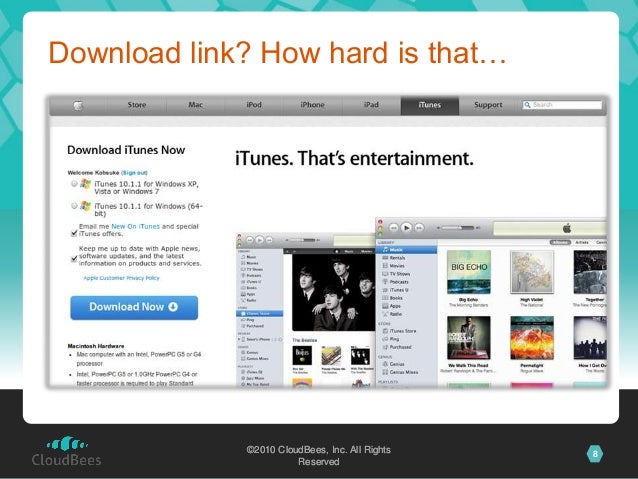Open the Big Echo album cover
Screen dimensions: 638x479
pyautogui.click(x=469, y=272)
